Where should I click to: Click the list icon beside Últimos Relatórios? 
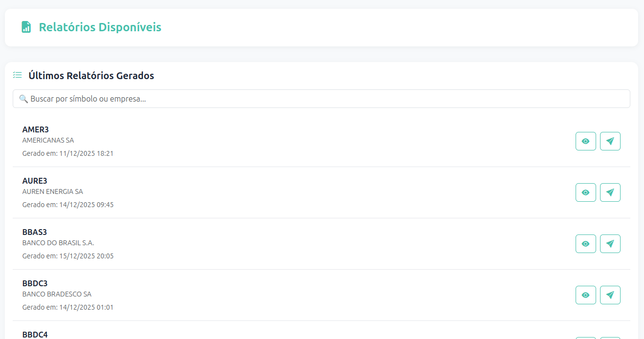[18, 75]
